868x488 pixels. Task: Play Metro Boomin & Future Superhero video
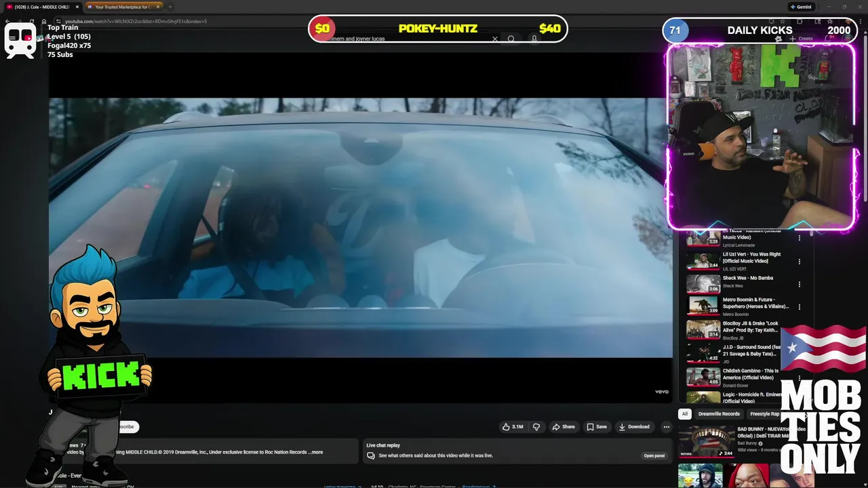pos(703,306)
